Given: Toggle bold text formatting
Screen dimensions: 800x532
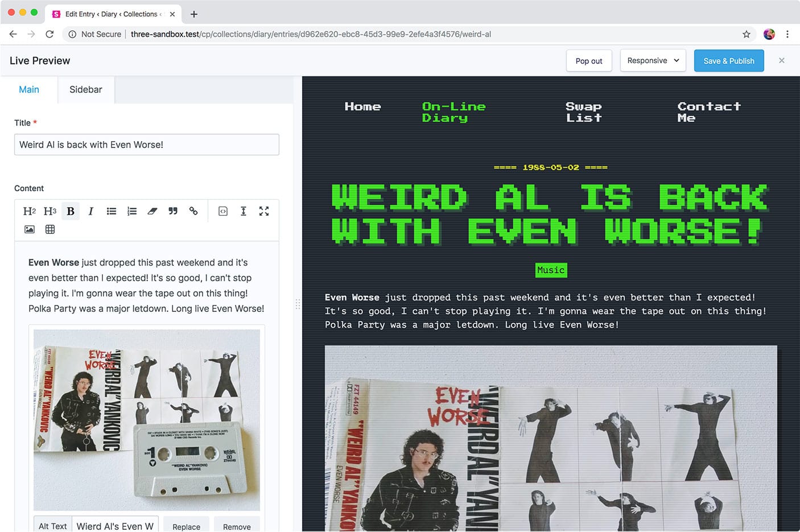Looking at the screenshot, I should [x=71, y=211].
